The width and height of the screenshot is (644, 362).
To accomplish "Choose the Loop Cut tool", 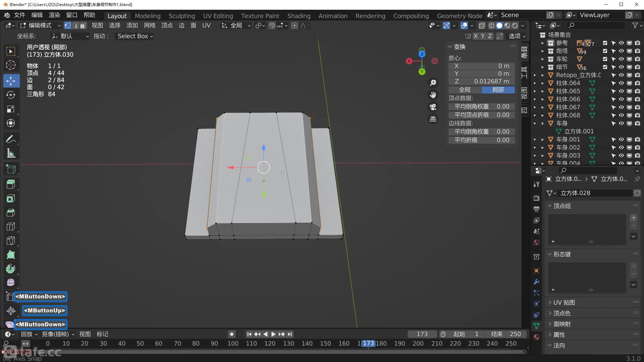I will click(x=11, y=227).
